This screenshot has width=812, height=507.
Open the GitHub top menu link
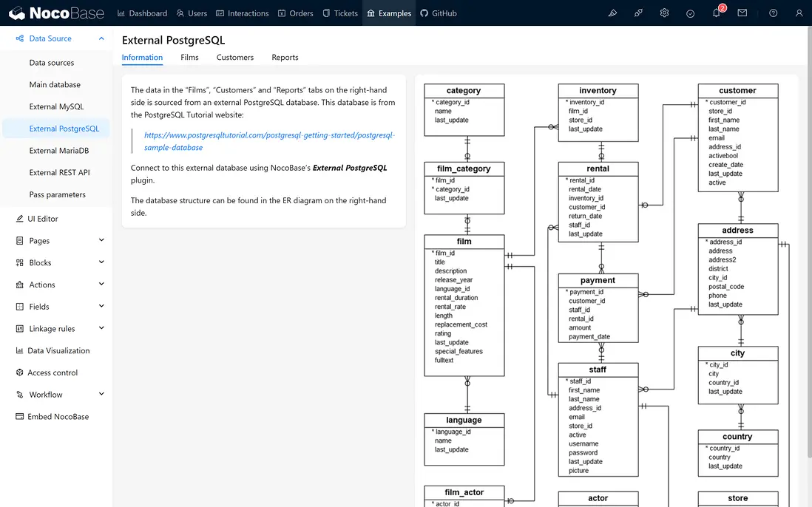point(438,13)
